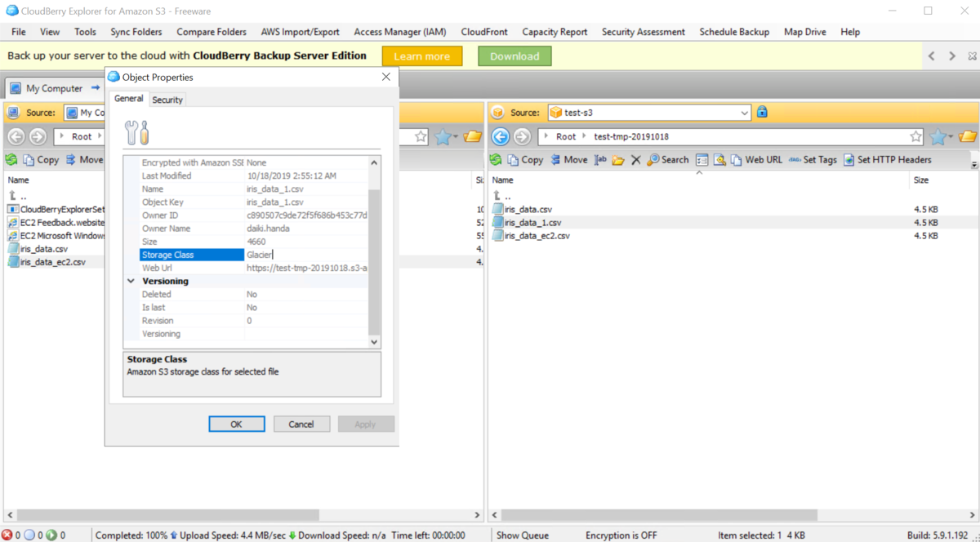Open the S3 toolbar overflow arrow

[973, 163]
